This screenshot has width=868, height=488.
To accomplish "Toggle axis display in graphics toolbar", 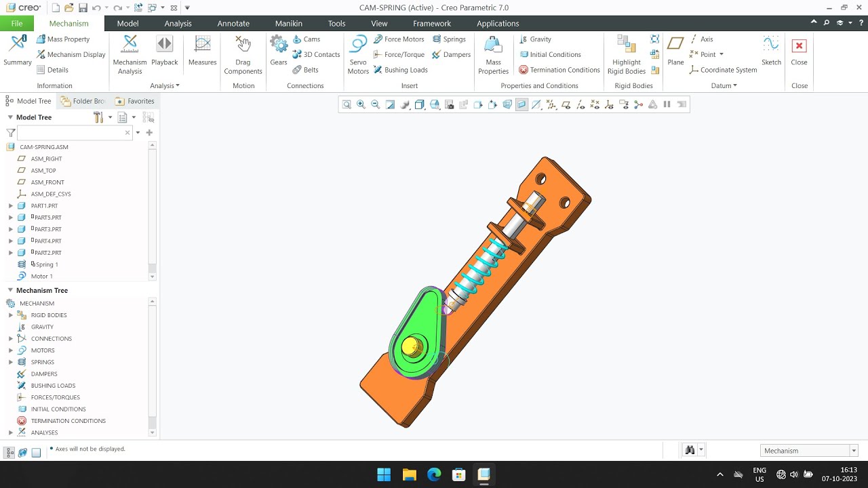I will point(580,104).
